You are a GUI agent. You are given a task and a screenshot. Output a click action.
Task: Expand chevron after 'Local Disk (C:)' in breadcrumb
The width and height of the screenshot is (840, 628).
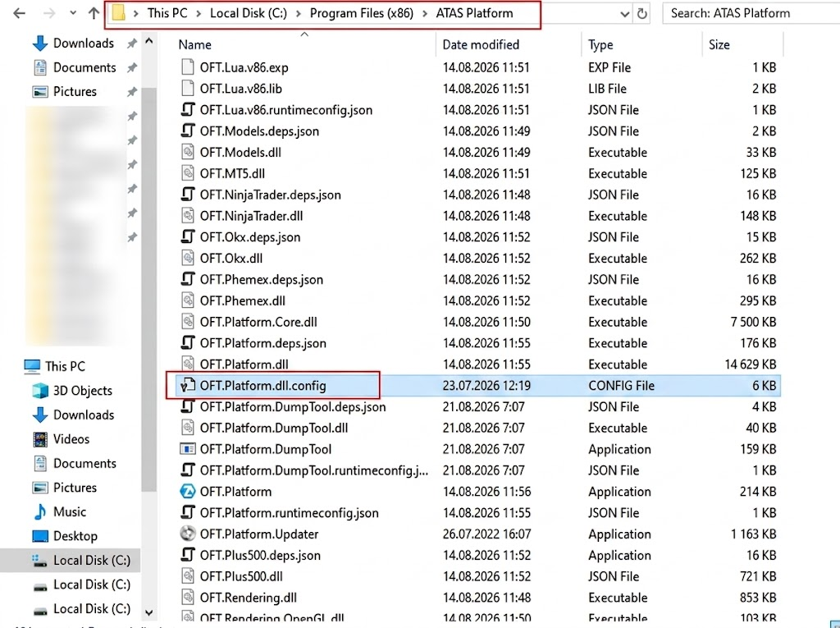coord(299,13)
